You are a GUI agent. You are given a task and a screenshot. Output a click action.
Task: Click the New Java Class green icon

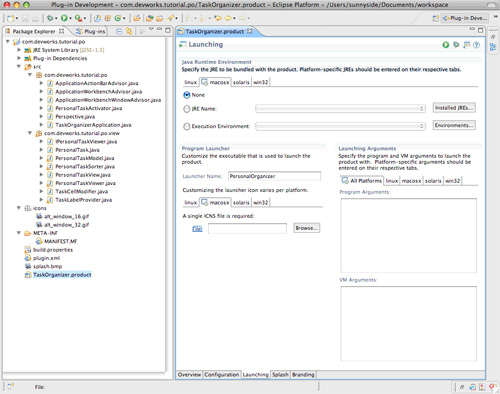pyautogui.click(x=118, y=18)
